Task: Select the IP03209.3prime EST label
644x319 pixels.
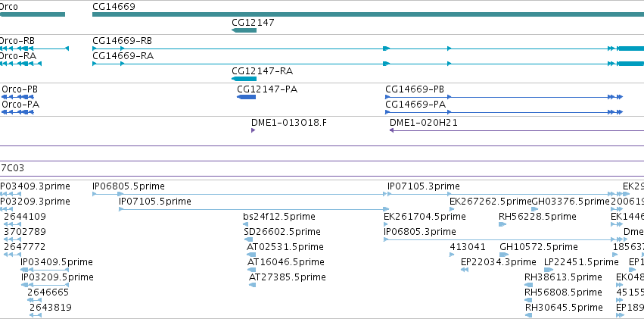Action: click(35, 202)
